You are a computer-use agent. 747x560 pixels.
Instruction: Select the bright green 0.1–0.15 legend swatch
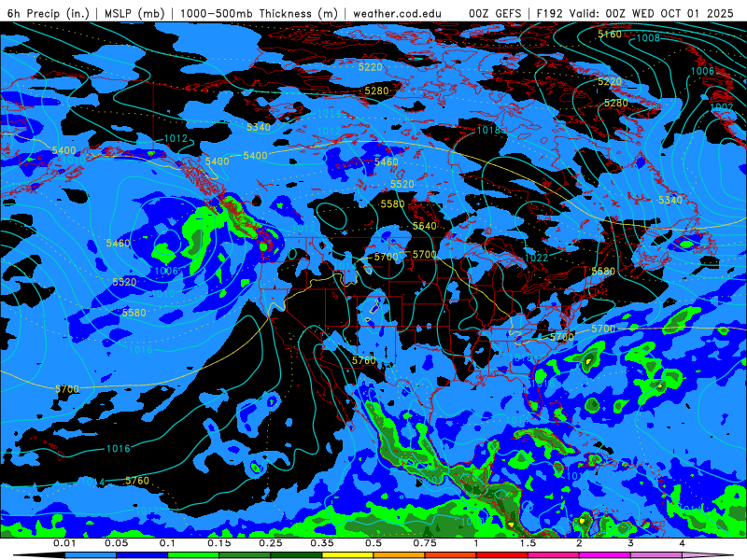pyautogui.click(x=193, y=555)
